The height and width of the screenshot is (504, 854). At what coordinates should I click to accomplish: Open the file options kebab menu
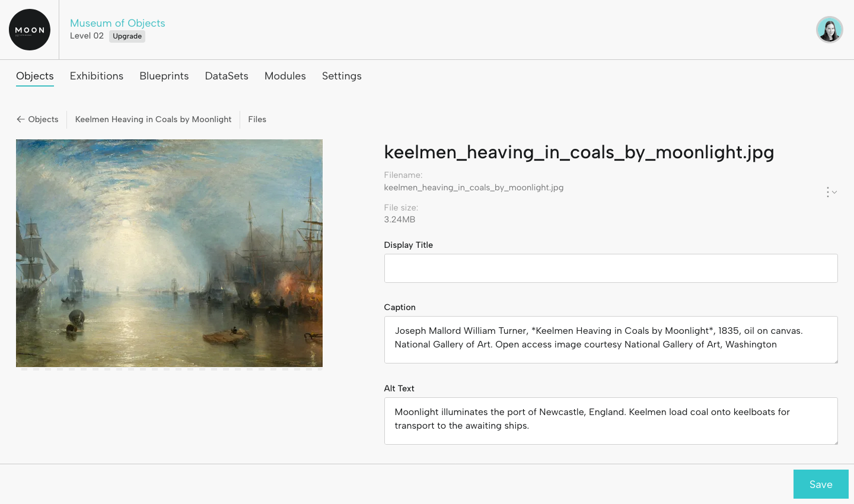[828, 192]
